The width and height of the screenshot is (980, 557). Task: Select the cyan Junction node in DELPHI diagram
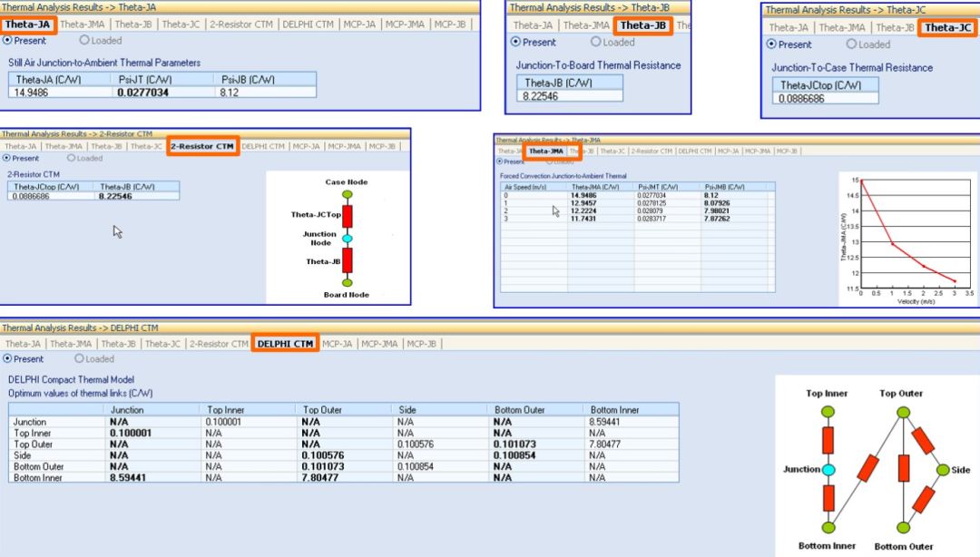(x=827, y=470)
